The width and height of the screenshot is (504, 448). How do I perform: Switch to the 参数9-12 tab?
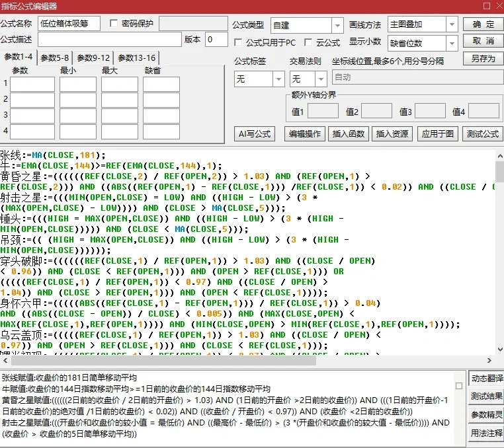point(93,58)
